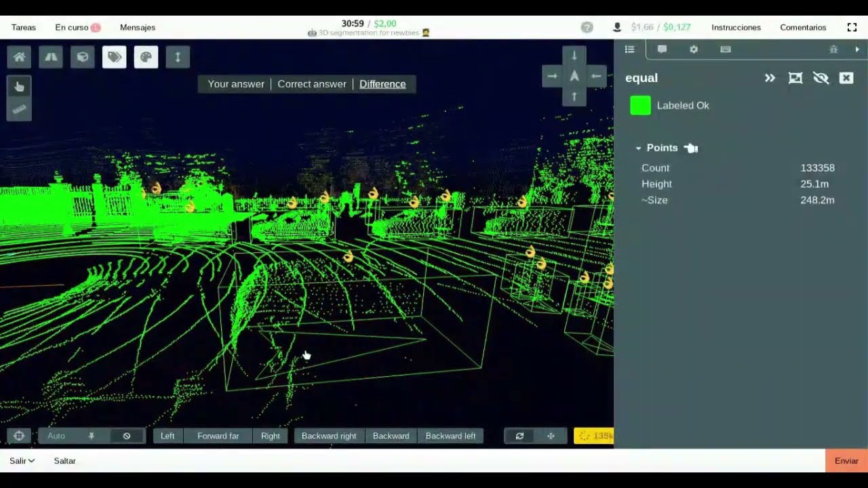Select the ruler measurement tool
Screen dimensions: 868x488
(x=19, y=109)
